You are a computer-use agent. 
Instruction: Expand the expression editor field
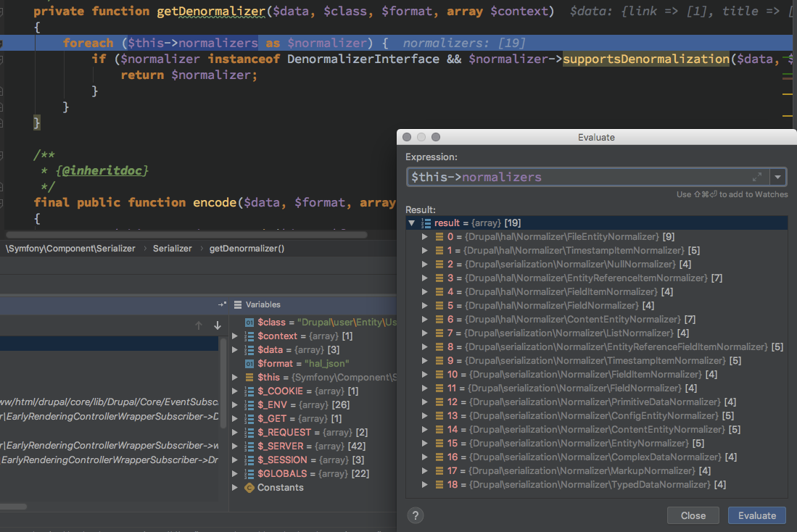[758, 177]
